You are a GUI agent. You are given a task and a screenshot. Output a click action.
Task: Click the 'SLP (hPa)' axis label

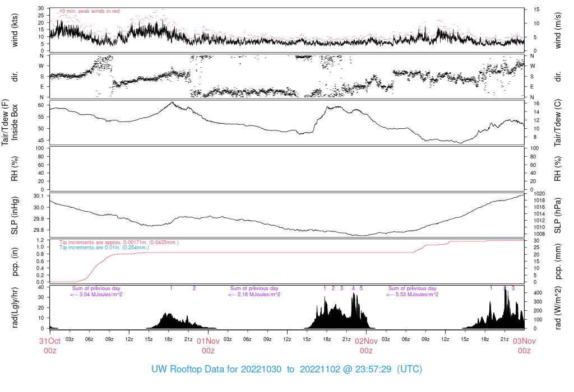(x=558, y=216)
